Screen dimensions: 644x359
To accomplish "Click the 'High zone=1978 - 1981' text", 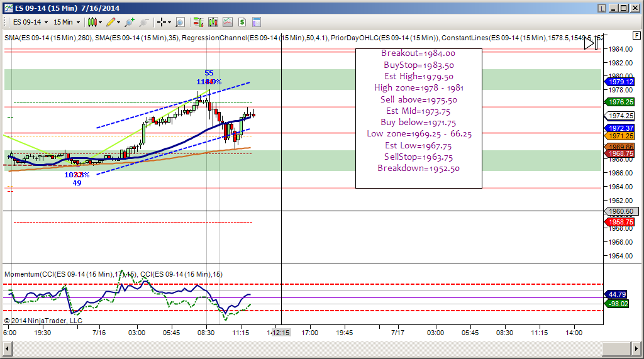I will click(418, 88).
